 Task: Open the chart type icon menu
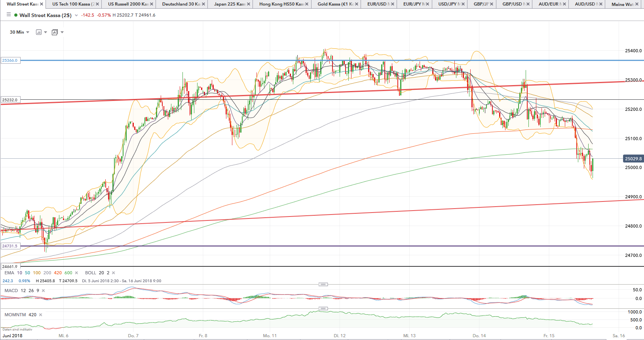point(55,32)
